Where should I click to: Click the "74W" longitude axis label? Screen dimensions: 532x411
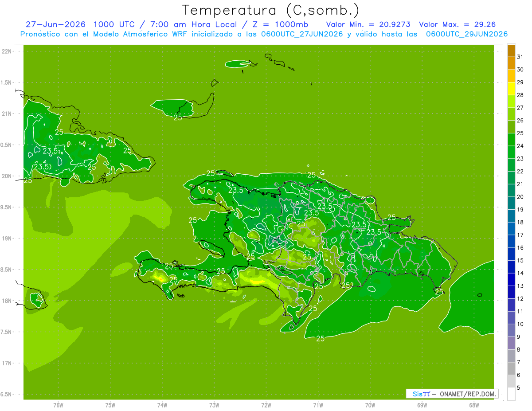(x=162, y=405)
